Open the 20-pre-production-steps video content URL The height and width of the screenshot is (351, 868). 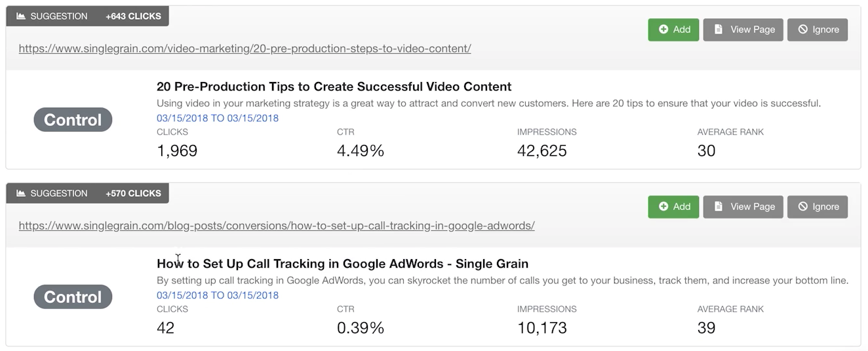click(245, 49)
